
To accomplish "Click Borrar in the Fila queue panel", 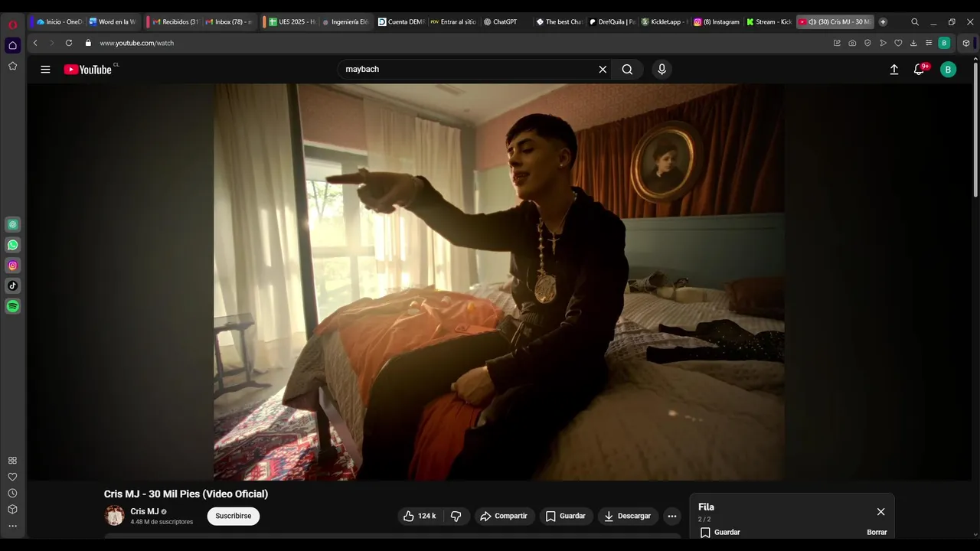I will (877, 532).
